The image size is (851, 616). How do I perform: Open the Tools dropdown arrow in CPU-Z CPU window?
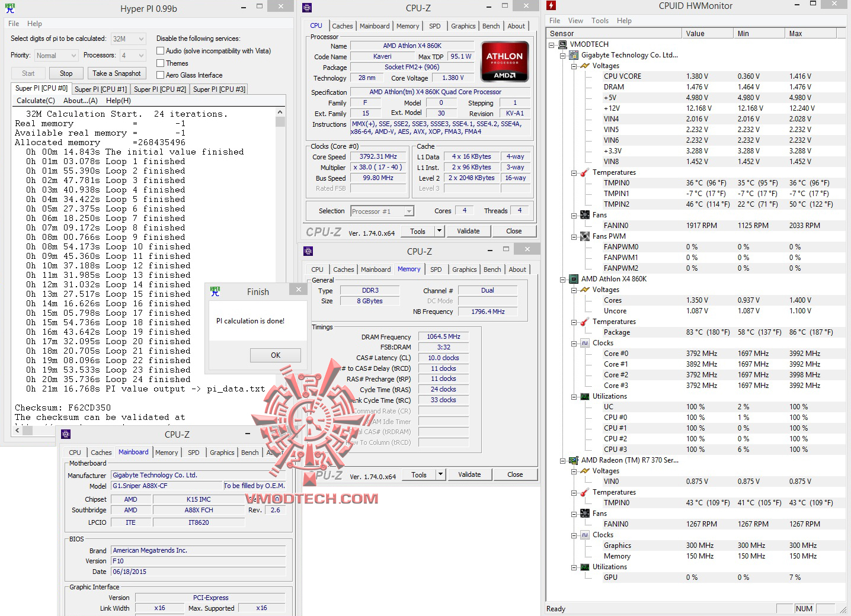click(440, 231)
